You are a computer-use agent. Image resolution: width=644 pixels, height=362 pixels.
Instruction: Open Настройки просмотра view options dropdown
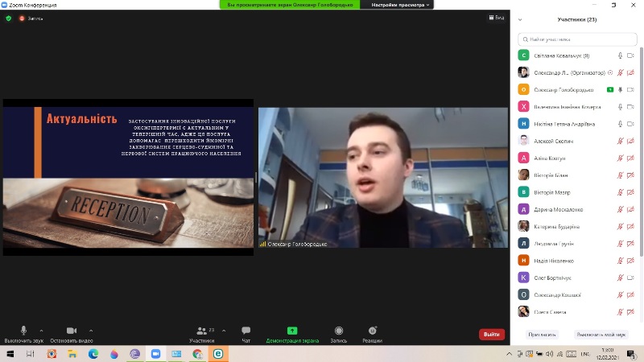coord(400,5)
